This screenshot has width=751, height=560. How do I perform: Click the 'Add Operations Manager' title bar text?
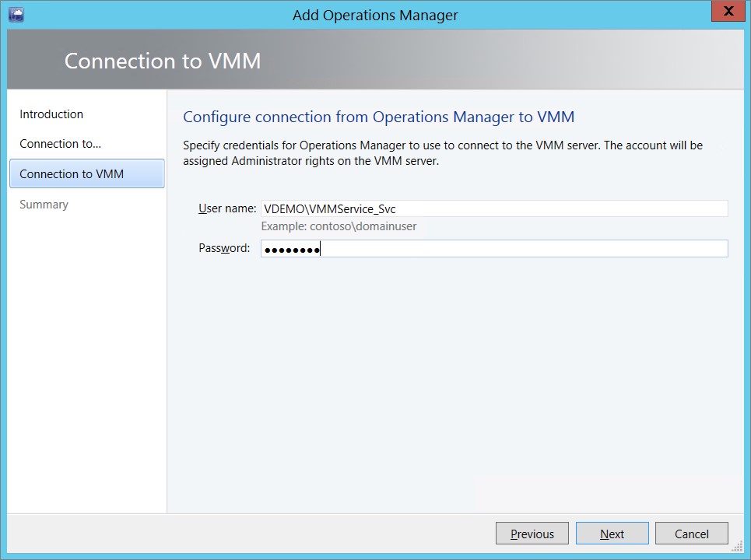click(x=375, y=16)
